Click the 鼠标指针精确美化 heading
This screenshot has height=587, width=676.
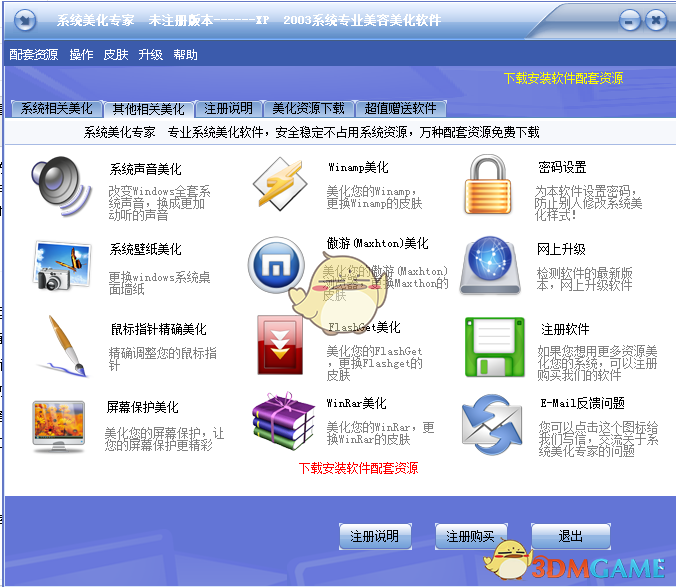[159, 329]
